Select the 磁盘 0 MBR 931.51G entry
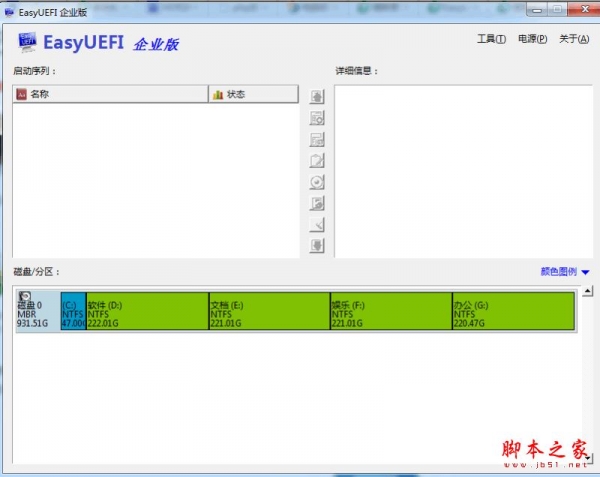Viewport: 600px width, 477px height. point(38,311)
